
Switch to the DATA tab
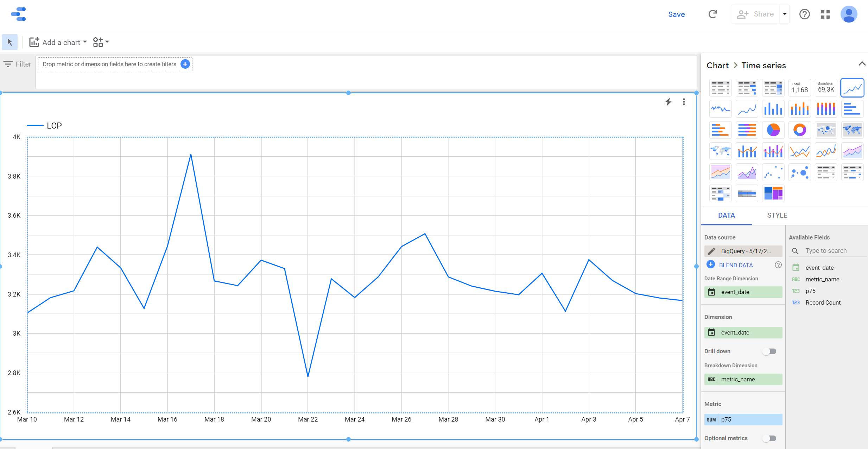point(726,215)
